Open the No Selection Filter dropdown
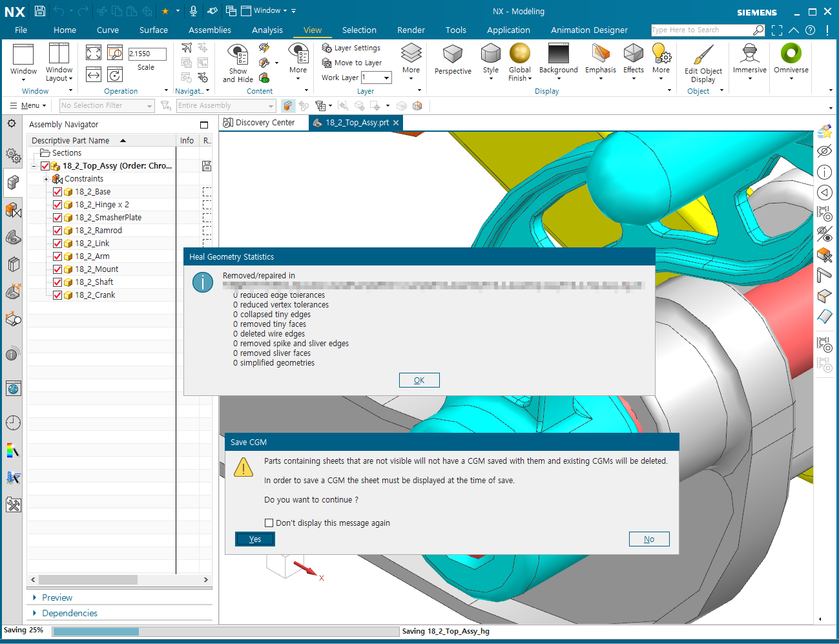This screenshot has width=839, height=644. [x=107, y=105]
